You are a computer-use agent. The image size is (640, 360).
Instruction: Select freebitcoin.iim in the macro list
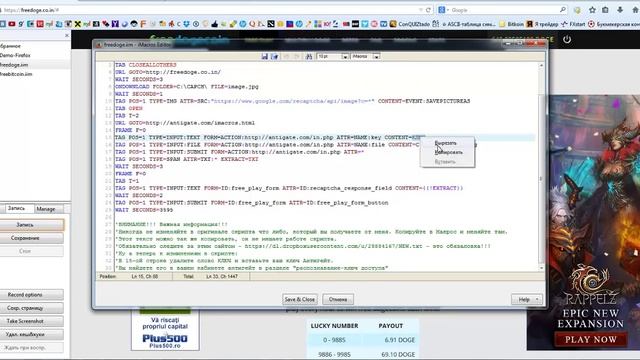click(x=35, y=74)
